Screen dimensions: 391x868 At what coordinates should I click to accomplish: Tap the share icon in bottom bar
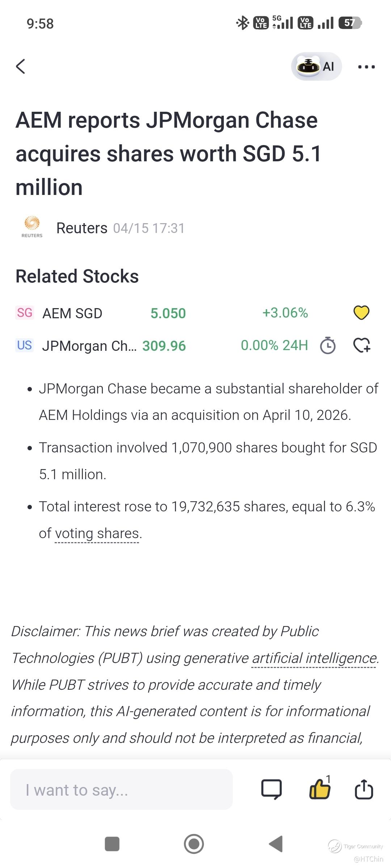point(364,789)
